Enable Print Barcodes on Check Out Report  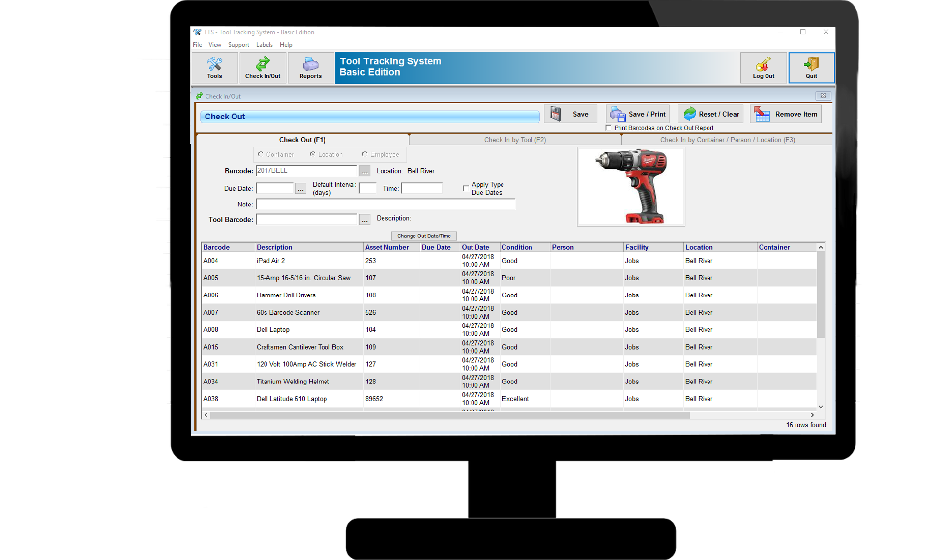click(x=609, y=128)
